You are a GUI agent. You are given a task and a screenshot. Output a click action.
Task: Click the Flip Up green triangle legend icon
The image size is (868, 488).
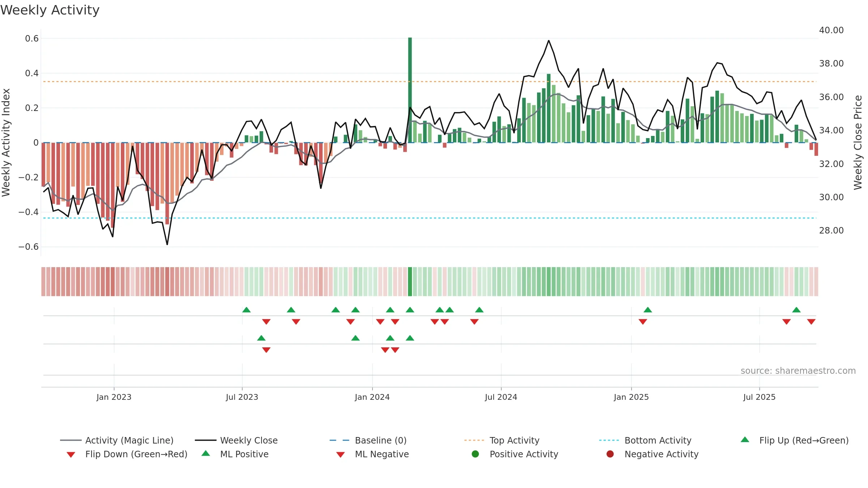pyautogui.click(x=745, y=440)
